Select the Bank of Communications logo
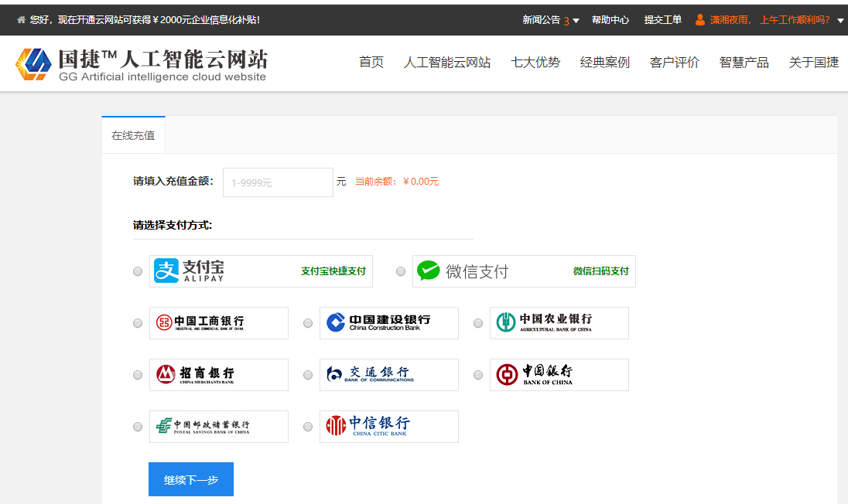The image size is (848, 504). (x=388, y=375)
